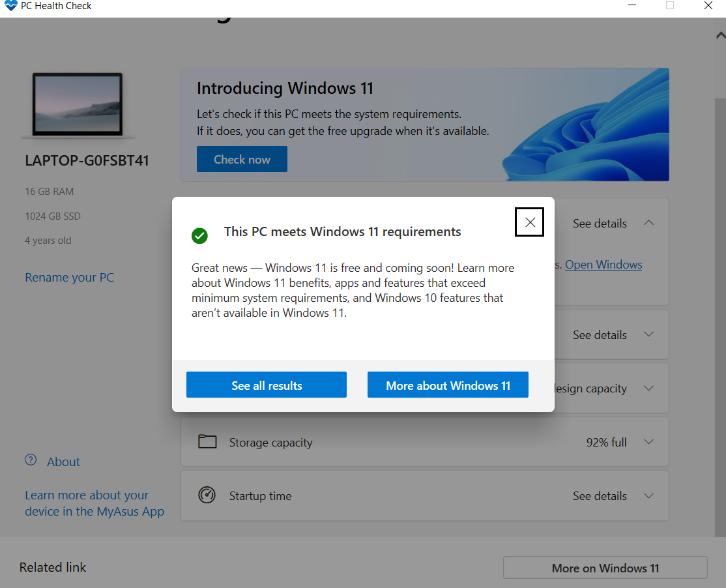Viewport: 726px width, 588px height.
Task: Click Startup time See details text
Action: point(600,496)
